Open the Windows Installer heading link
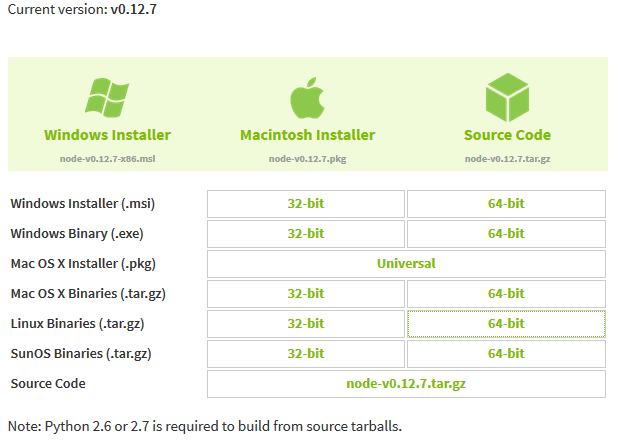The height and width of the screenshot is (441, 618). click(x=107, y=135)
